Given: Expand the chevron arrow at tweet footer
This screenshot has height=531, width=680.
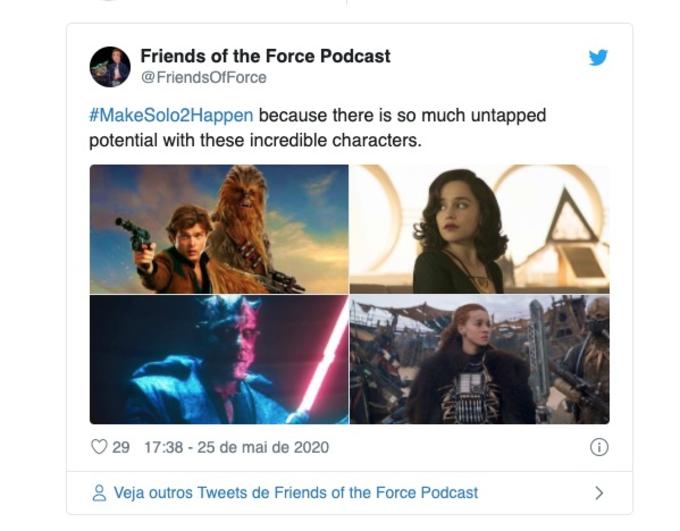Looking at the screenshot, I should pos(599,493).
